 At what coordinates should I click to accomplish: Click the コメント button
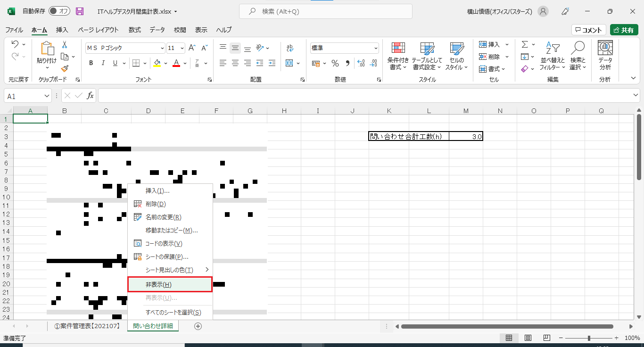588,30
